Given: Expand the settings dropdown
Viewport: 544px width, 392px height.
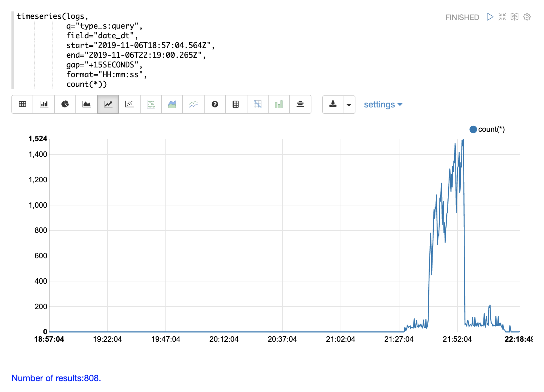Looking at the screenshot, I should point(383,105).
